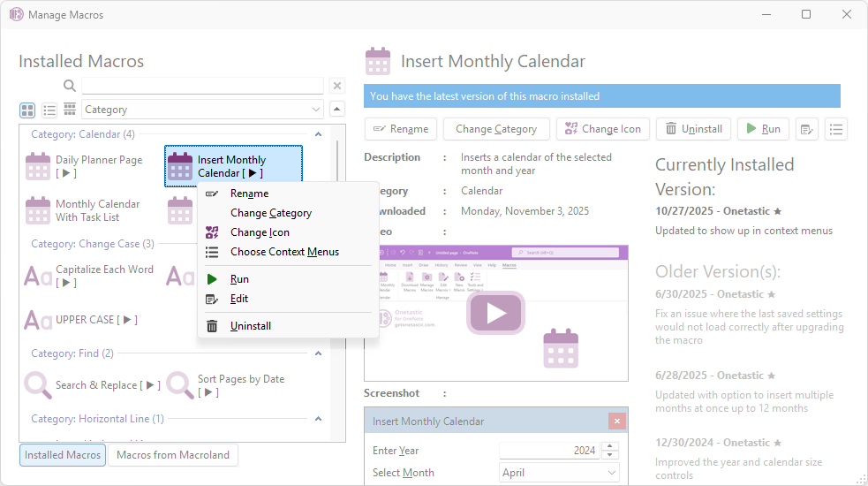Choose Run from the context menu
The image size is (868, 486).
[x=288, y=279]
